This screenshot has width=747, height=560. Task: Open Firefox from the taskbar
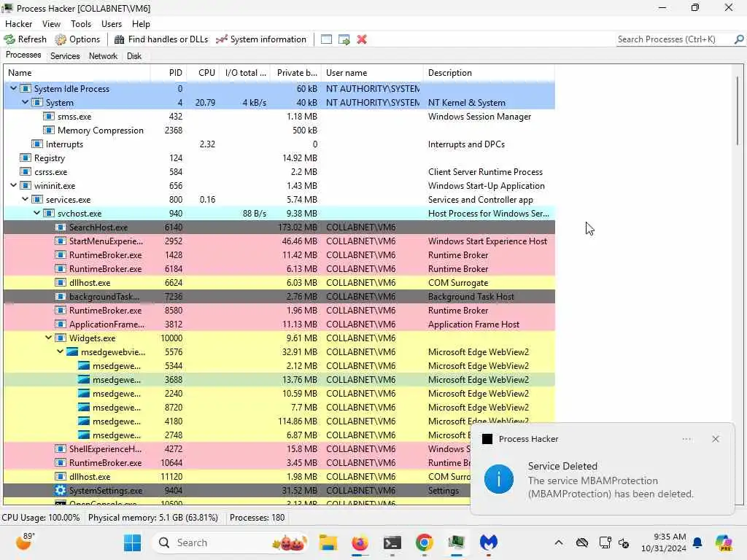click(x=360, y=542)
